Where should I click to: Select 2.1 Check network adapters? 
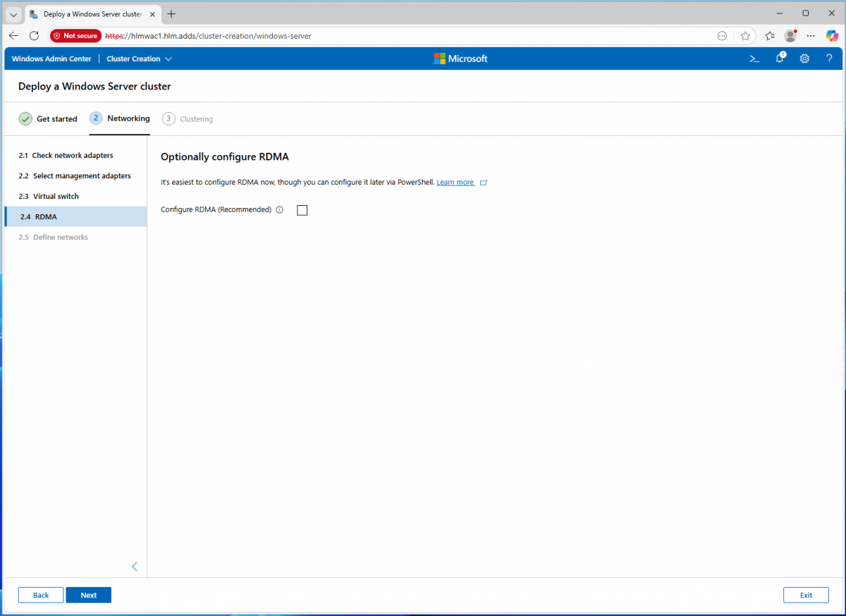(72, 155)
